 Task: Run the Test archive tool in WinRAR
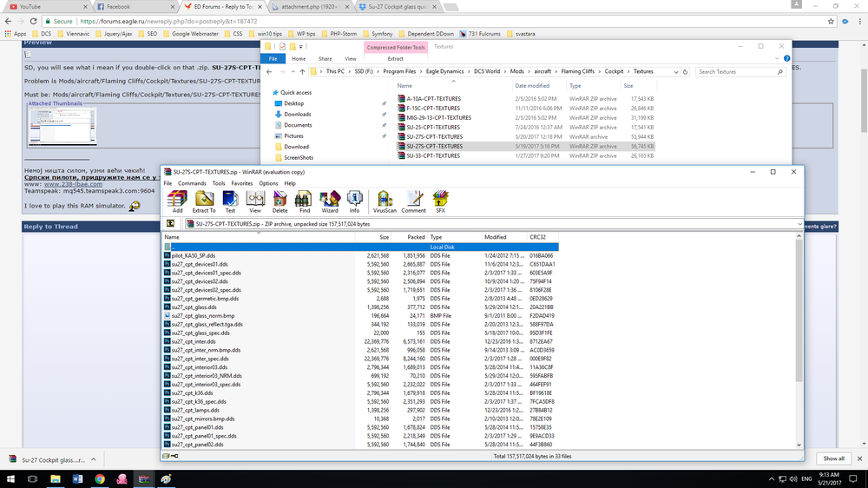click(x=230, y=201)
